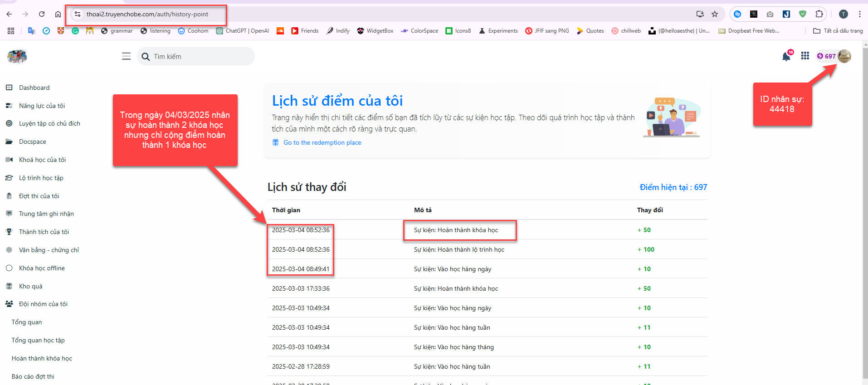Toggle the sidebar with hamburger icon
Viewport: 868px width, 385px height.
pyautogui.click(x=126, y=56)
